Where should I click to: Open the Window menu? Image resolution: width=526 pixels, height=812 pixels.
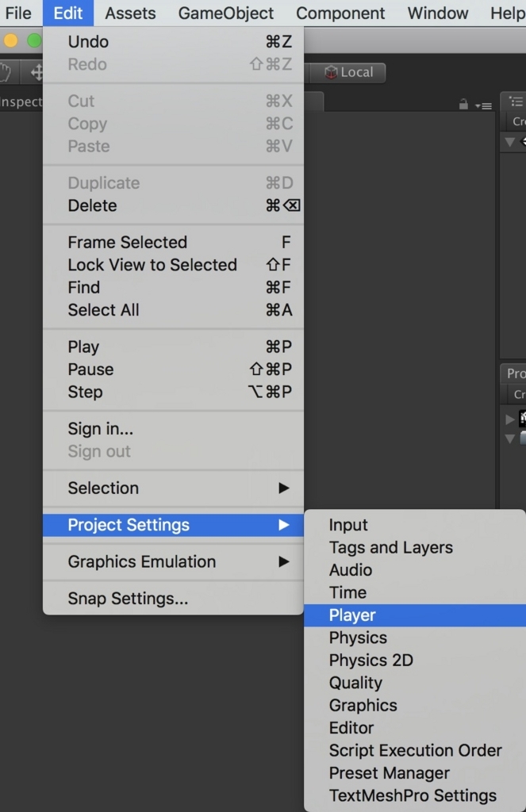tap(437, 13)
